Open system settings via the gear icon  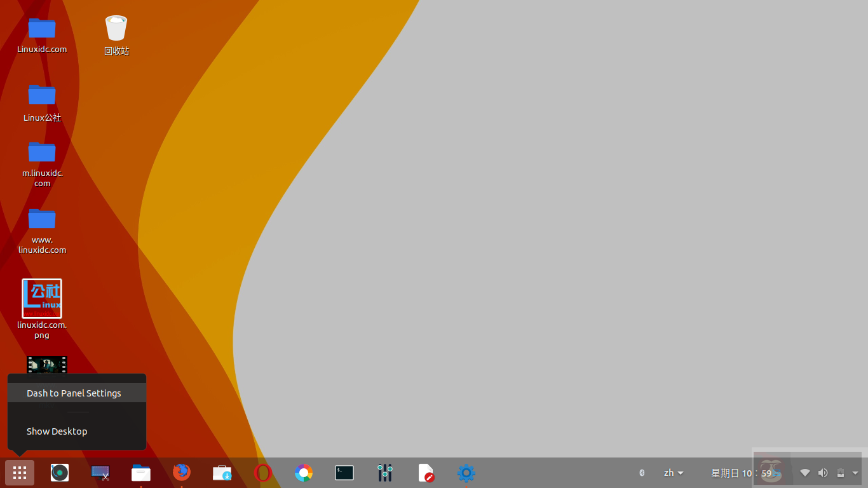pos(466,473)
